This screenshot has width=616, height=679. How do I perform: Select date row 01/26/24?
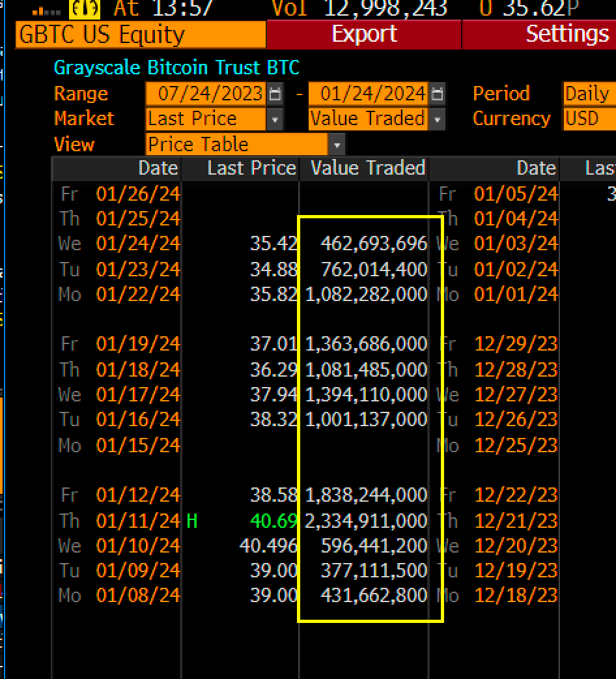pos(138,194)
